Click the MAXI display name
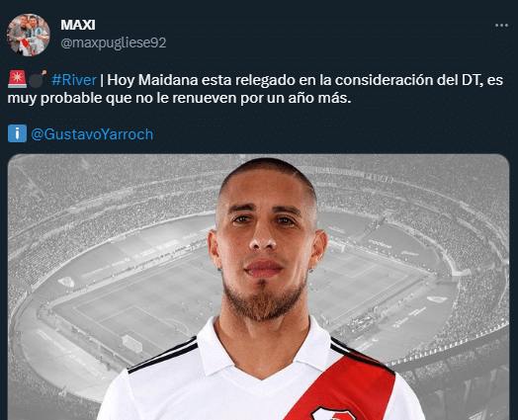518x420 pixels. click(x=78, y=25)
